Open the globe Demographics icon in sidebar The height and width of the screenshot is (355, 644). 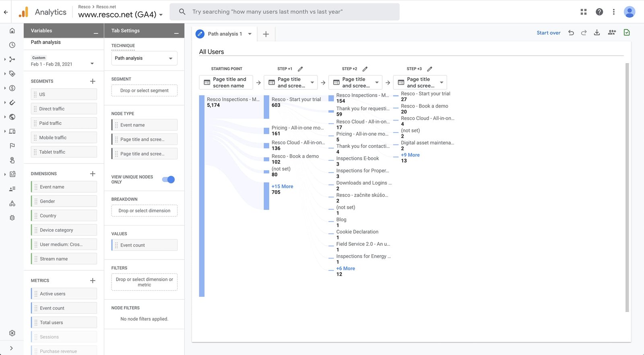12,117
